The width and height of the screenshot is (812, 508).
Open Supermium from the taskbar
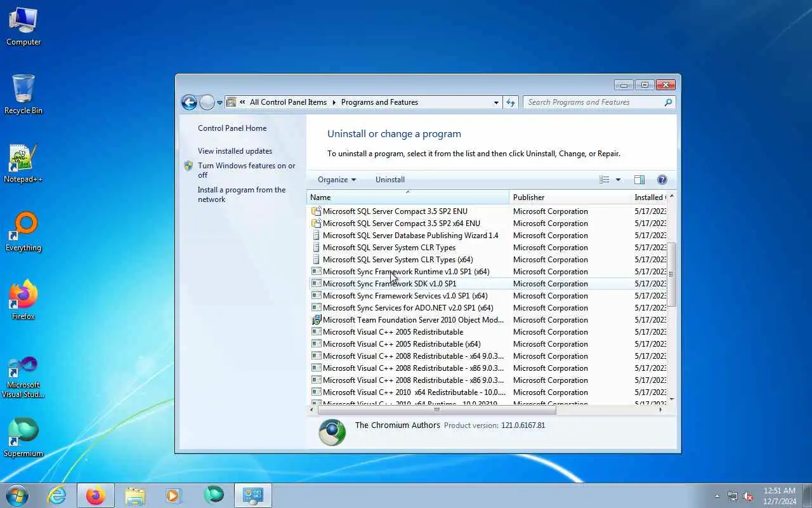[x=214, y=495]
